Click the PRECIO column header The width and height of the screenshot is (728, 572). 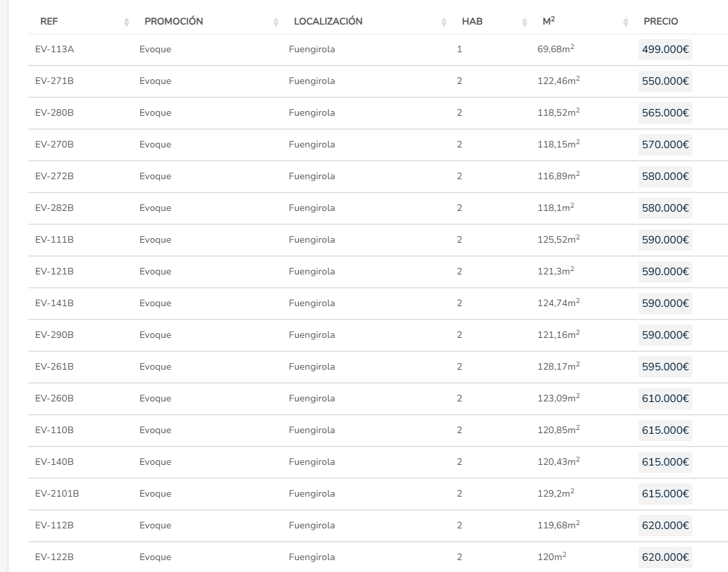661,22
